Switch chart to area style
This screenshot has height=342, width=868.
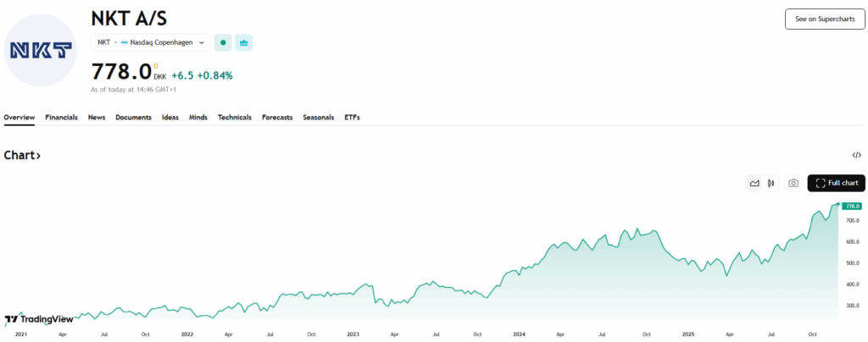point(754,183)
